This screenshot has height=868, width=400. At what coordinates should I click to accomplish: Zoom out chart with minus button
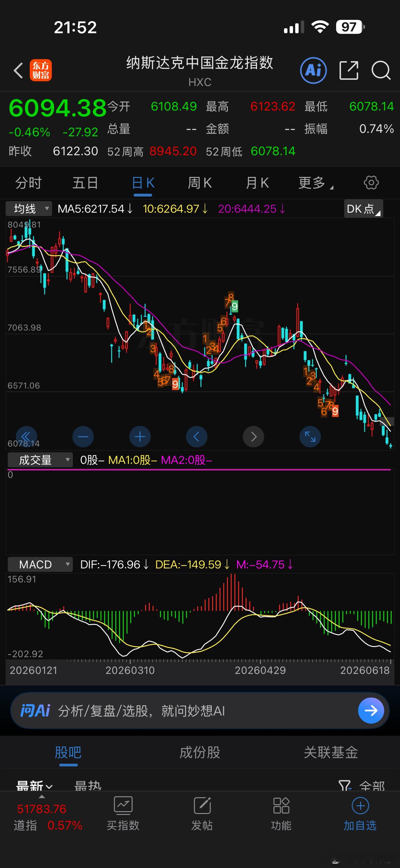pyautogui.click(x=83, y=437)
